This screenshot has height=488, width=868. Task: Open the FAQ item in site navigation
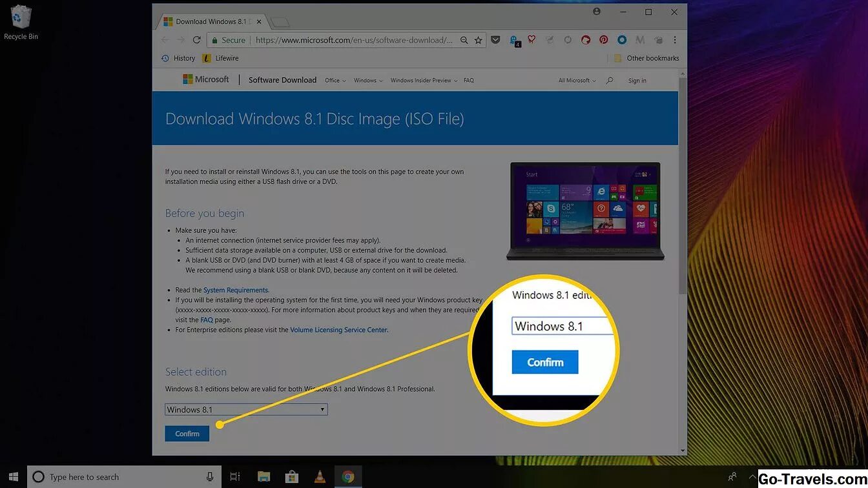[469, 81]
